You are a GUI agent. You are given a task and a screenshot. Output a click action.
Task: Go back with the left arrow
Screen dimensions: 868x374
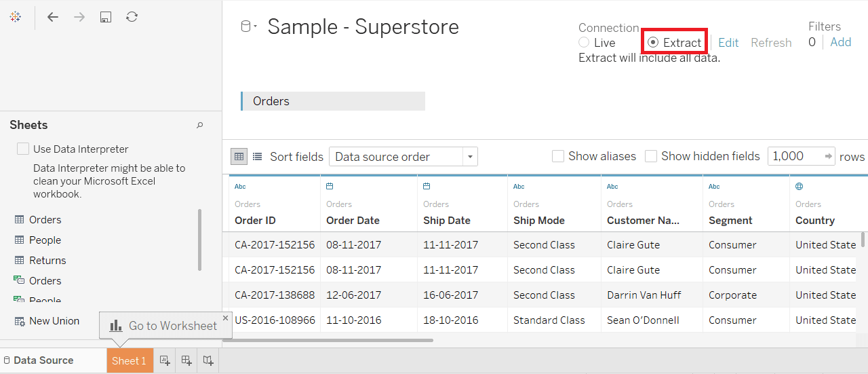[53, 17]
